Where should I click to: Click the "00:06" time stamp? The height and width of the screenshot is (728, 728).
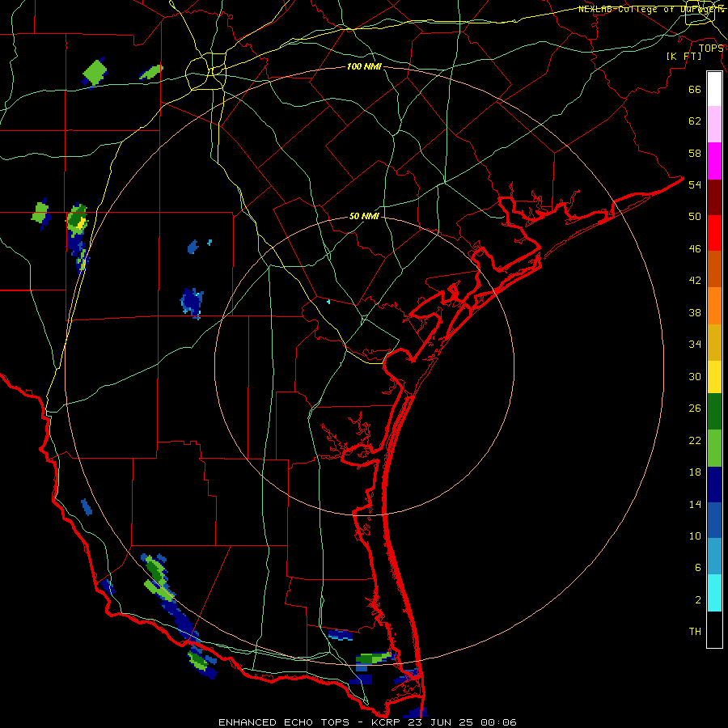pyautogui.click(x=498, y=722)
